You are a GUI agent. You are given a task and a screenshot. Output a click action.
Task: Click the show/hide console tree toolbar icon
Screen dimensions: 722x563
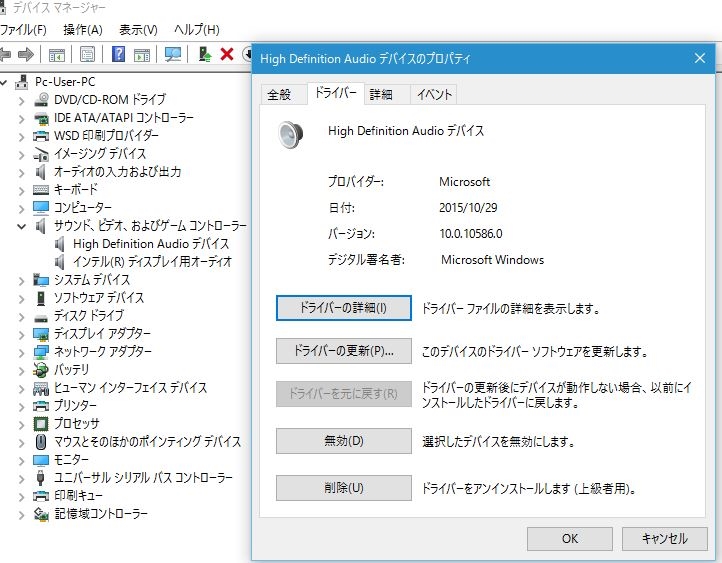[x=57, y=55]
